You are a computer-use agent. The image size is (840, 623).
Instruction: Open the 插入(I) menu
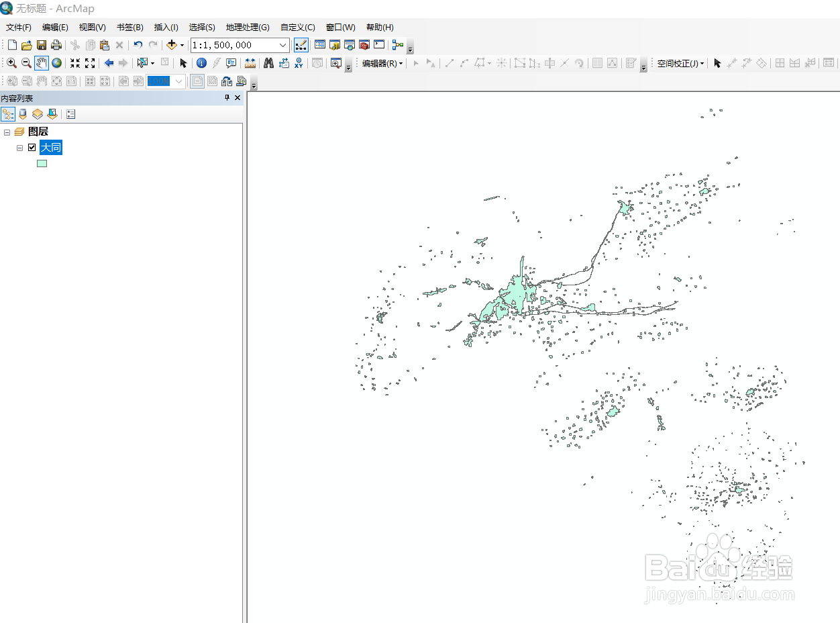(166, 28)
